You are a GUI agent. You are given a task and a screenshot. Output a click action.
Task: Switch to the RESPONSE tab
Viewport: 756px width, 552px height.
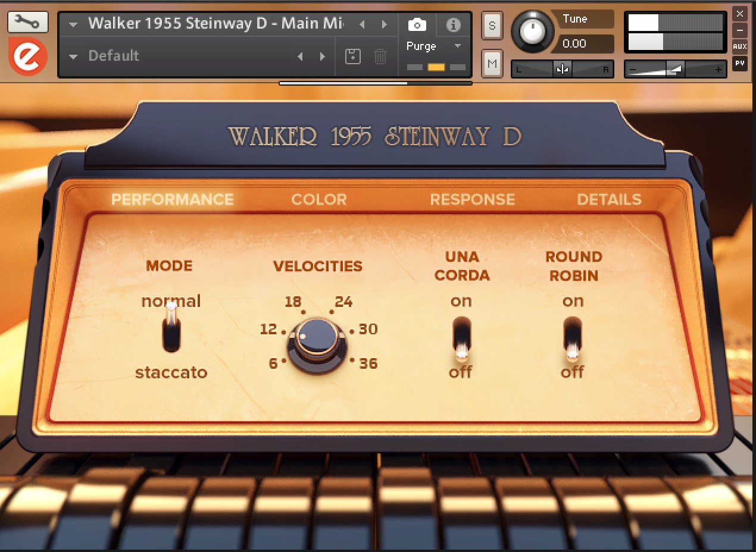click(x=473, y=199)
